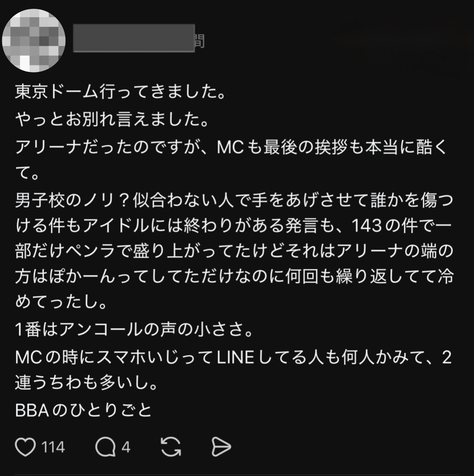
Task: Like the post with the heart icon
Action: 25,447
